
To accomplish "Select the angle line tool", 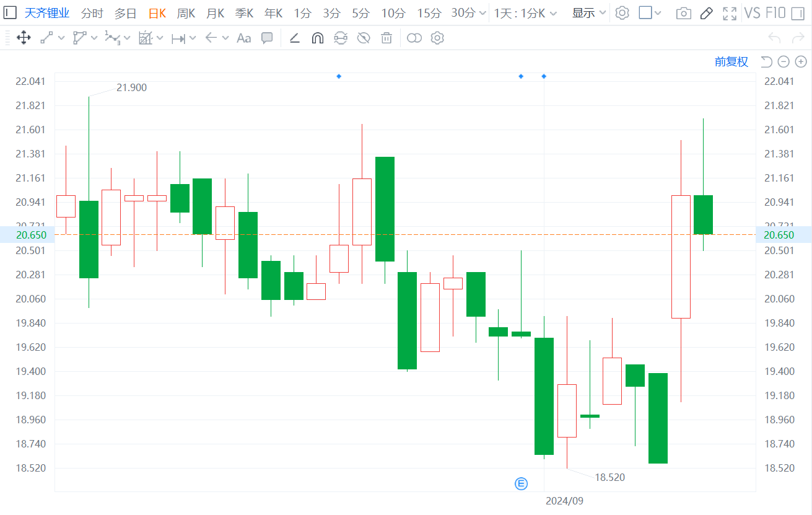I will 295,38.
